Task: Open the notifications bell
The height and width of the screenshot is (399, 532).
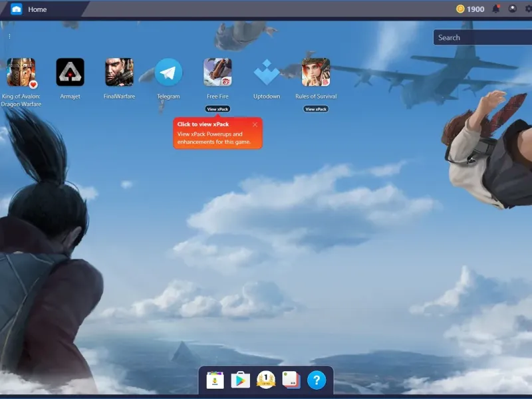Action: click(496, 9)
